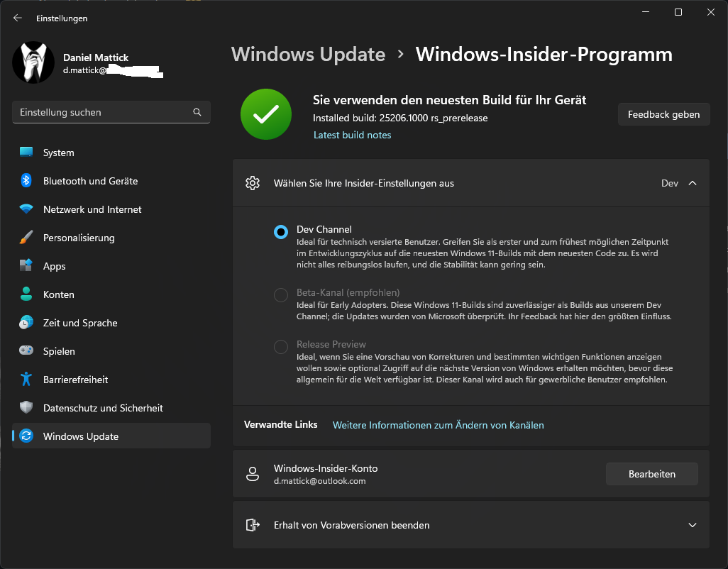Screen dimensions: 728x569
Task: Select the Dev Channel radio button
Action: [281, 231]
